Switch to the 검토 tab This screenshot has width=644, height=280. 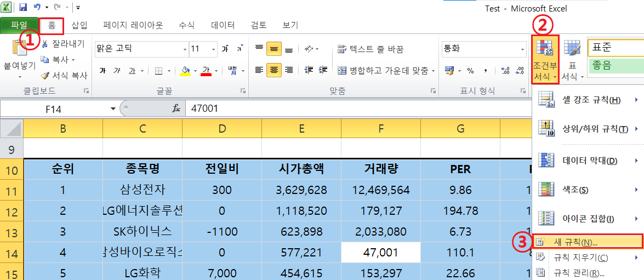click(x=258, y=25)
